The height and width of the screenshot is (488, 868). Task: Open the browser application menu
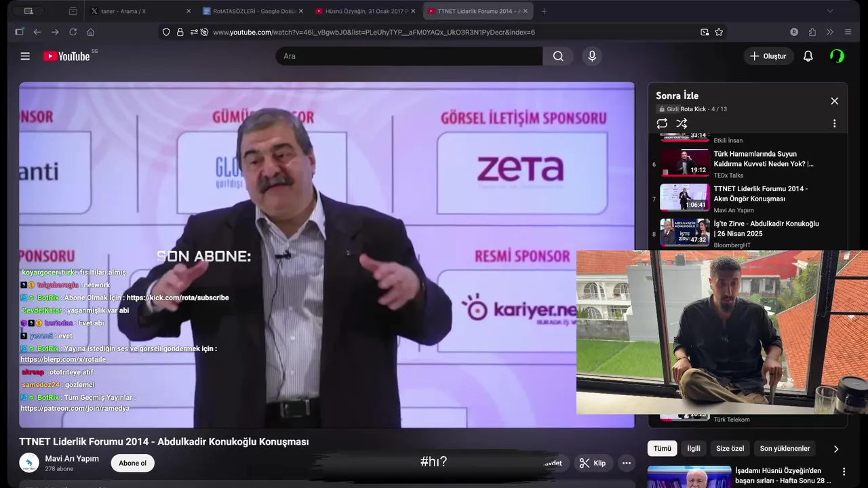(x=848, y=32)
